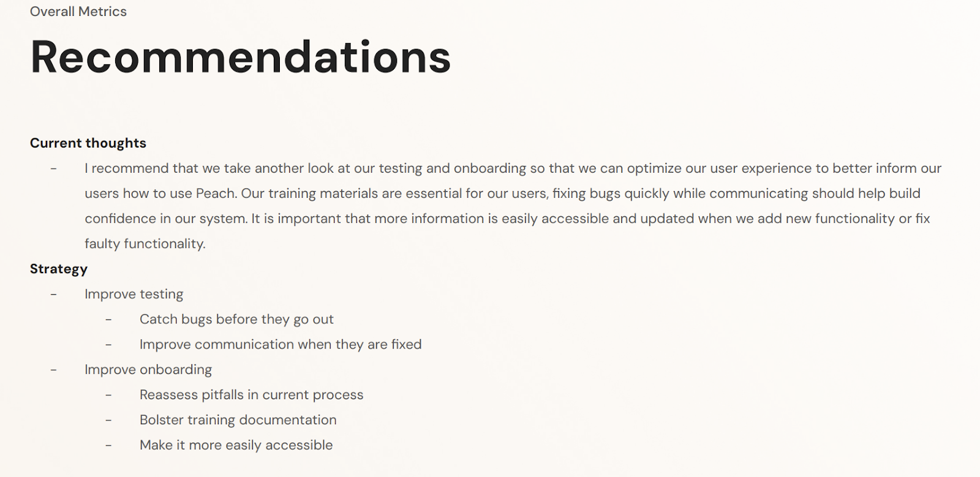Image resolution: width=980 pixels, height=477 pixels.
Task: Click the dash before "Catch bugs"
Action: pyautogui.click(x=108, y=320)
